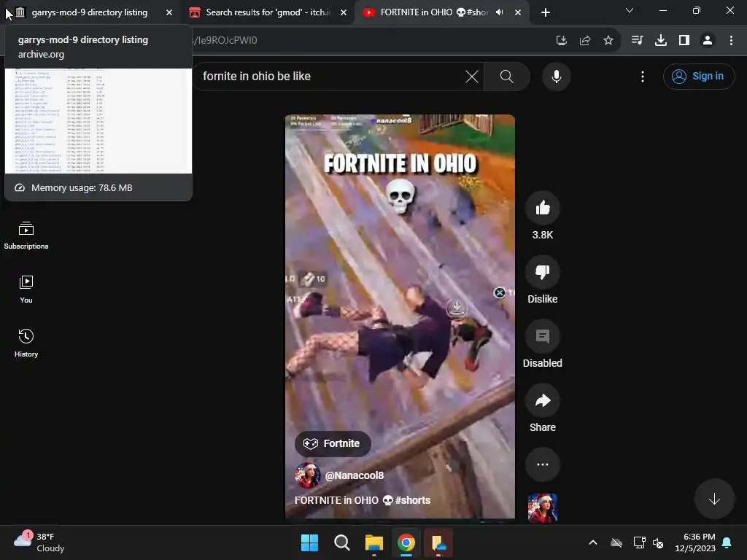Toggle the Chrome side panel icon
747x560 pixels.
[684, 41]
